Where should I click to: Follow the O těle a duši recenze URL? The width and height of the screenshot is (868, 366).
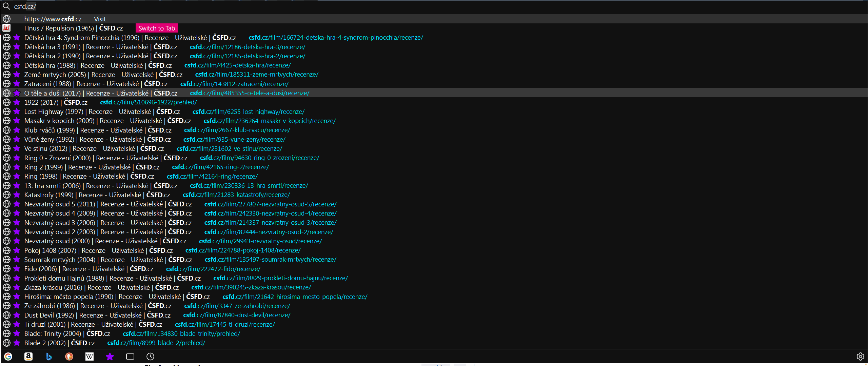pyautogui.click(x=250, y=93)
